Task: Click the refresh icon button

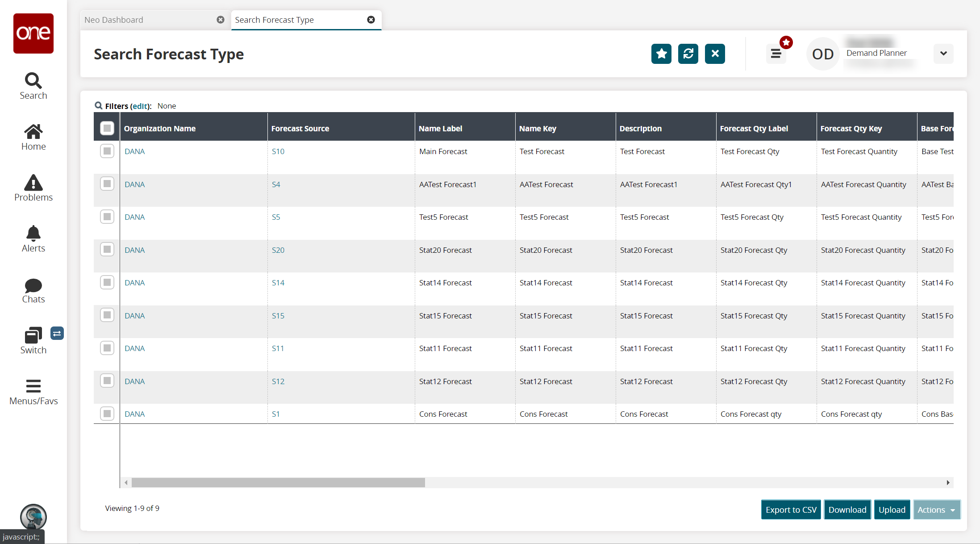Action: click(x=688, y=54)
